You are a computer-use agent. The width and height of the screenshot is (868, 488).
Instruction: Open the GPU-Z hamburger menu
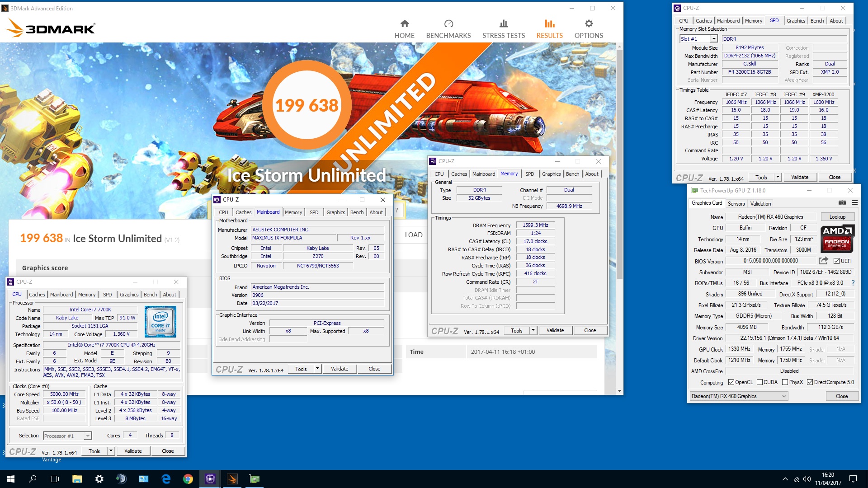(x=854, y=203)
